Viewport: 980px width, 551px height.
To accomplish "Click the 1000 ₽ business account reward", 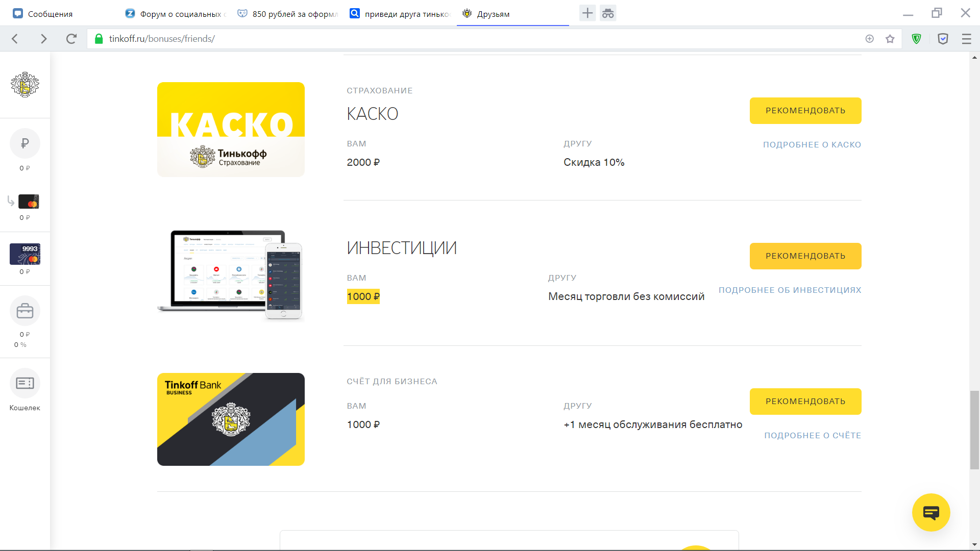I will [363, 424].
